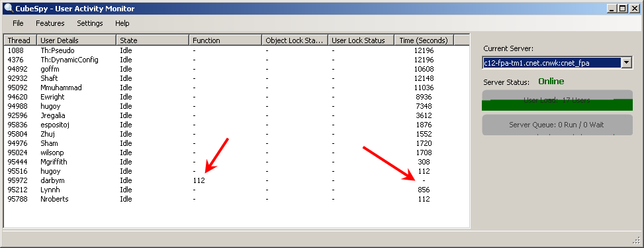Minimize the CubeSpy window
The height and width of the screenshot is (248, 644).
(x=612, y=8)
